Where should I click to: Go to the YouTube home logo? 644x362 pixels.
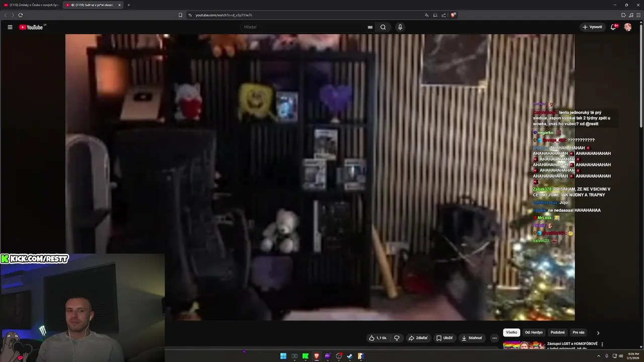click(x=31, y=27)
